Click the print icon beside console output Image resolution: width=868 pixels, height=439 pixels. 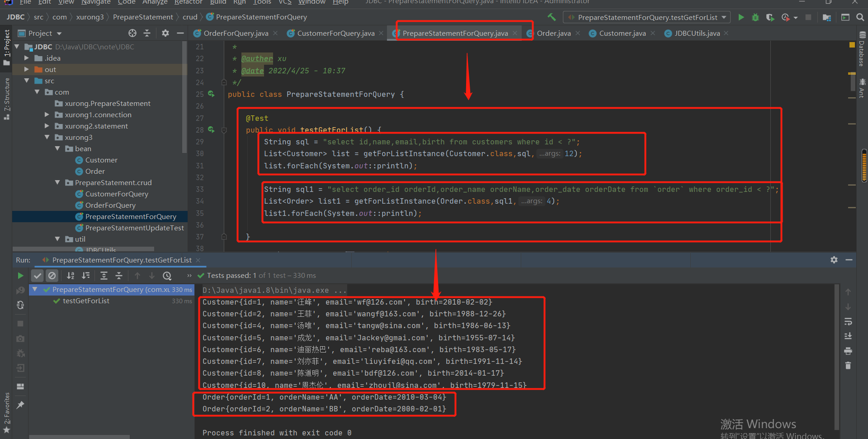(848, 351)
